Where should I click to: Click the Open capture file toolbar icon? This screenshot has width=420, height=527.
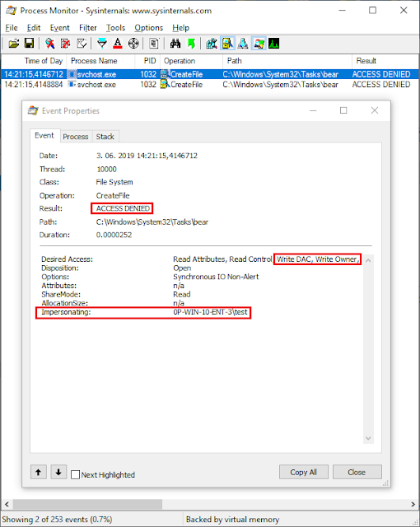(14, 44)
